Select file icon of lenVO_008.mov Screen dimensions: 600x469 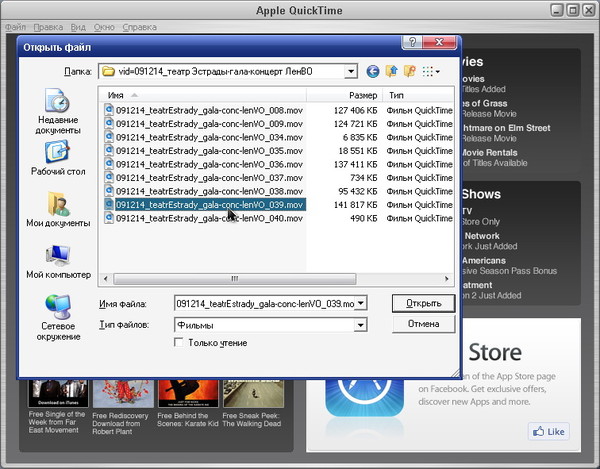click(109, 110)
